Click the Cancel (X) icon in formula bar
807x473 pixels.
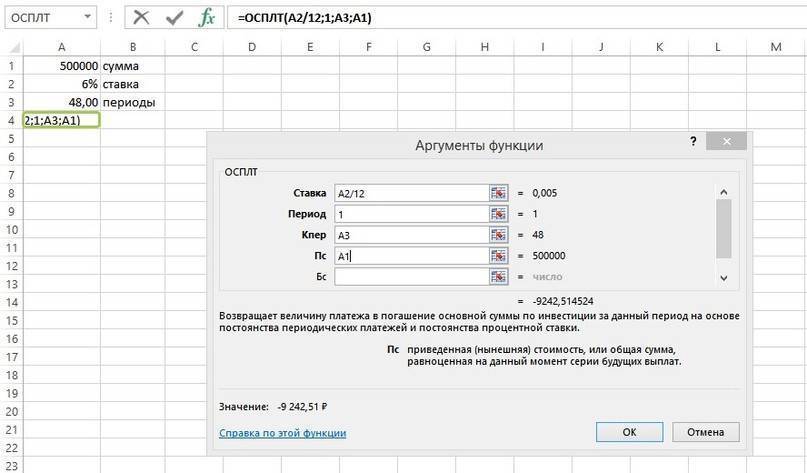tap(141, 18)
